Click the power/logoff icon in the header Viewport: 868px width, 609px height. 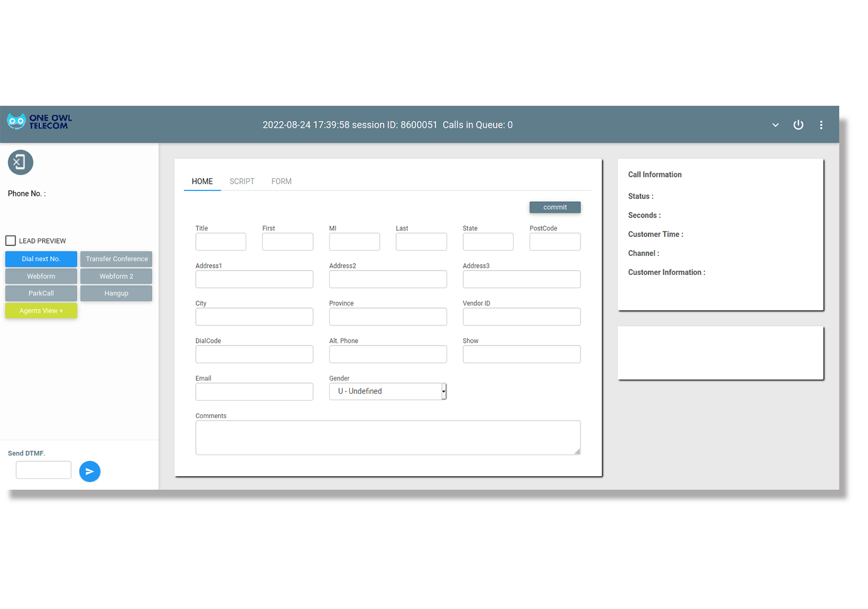point(798,125)
